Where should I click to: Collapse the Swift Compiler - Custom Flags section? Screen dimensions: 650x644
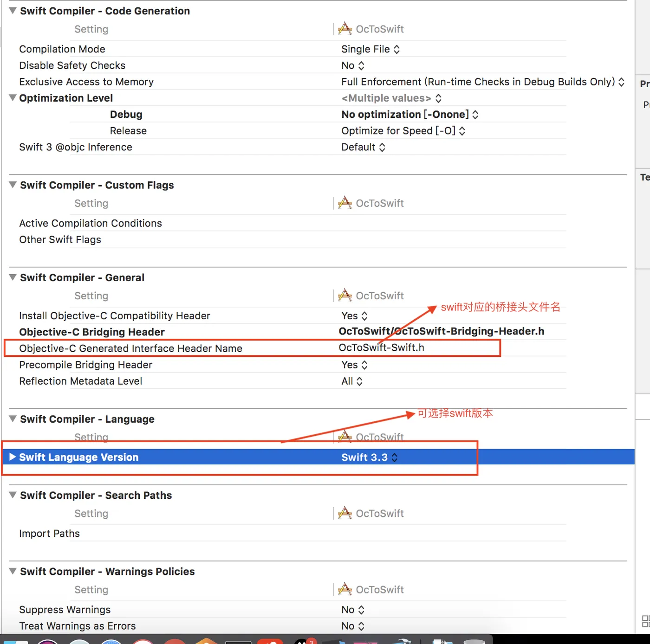13,184
